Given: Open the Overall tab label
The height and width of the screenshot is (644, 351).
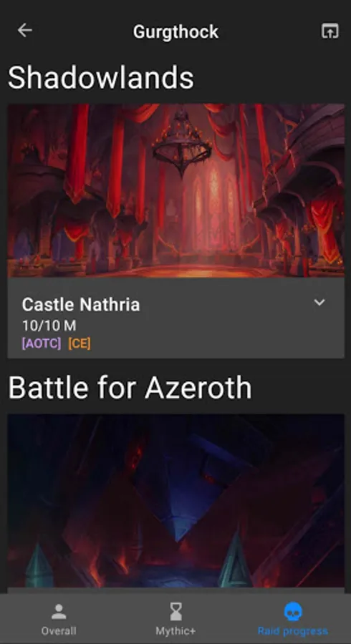Looking at the screenshot, I should 59,631.
